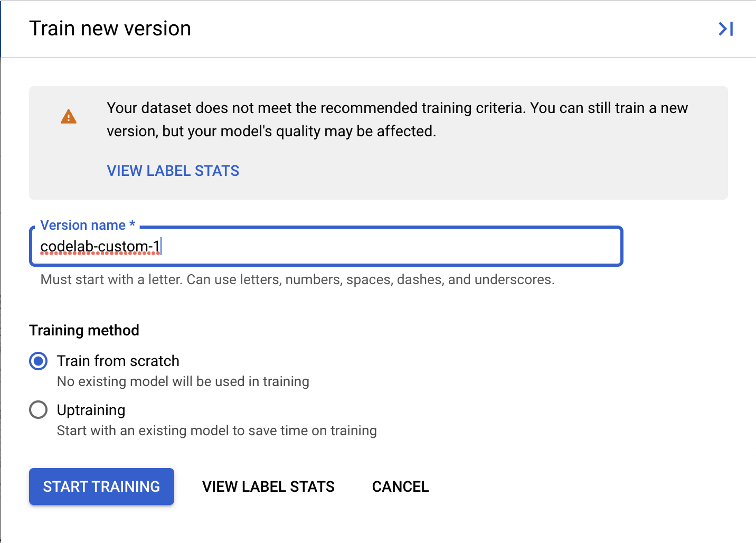Click the Train new version panel heading
Image resolution: width=756 pixels, height=543 pixels.
pos(110,29)
